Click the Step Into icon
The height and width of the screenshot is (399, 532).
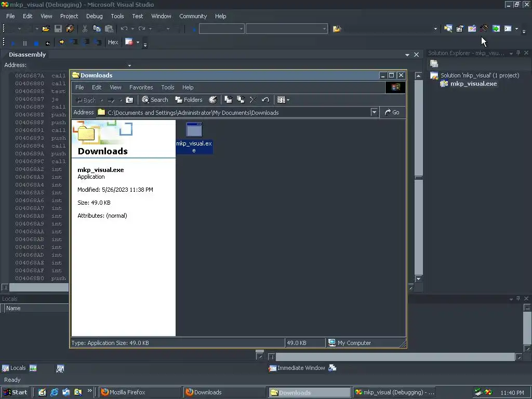74,42
